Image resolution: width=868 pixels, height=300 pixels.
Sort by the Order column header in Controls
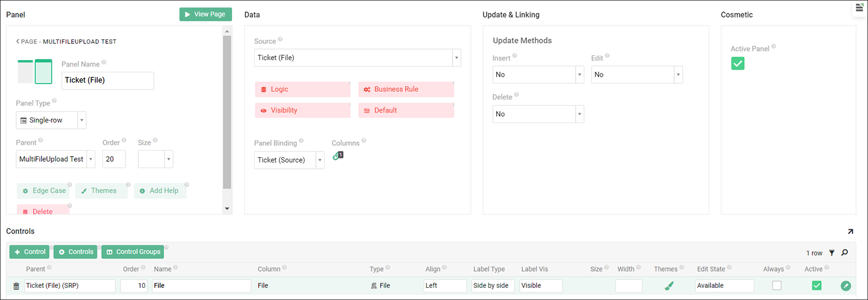coord(131,269)
